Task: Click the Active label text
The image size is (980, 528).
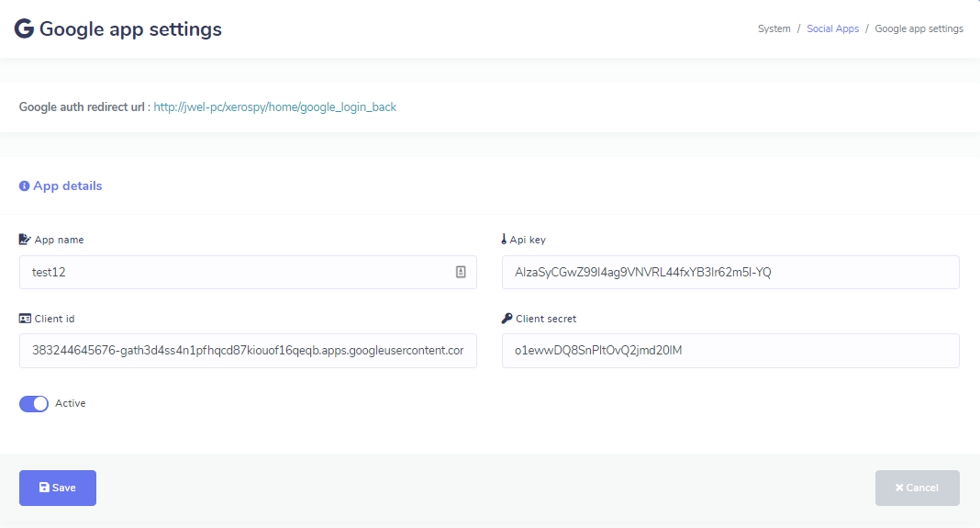Action: point(71,403)
